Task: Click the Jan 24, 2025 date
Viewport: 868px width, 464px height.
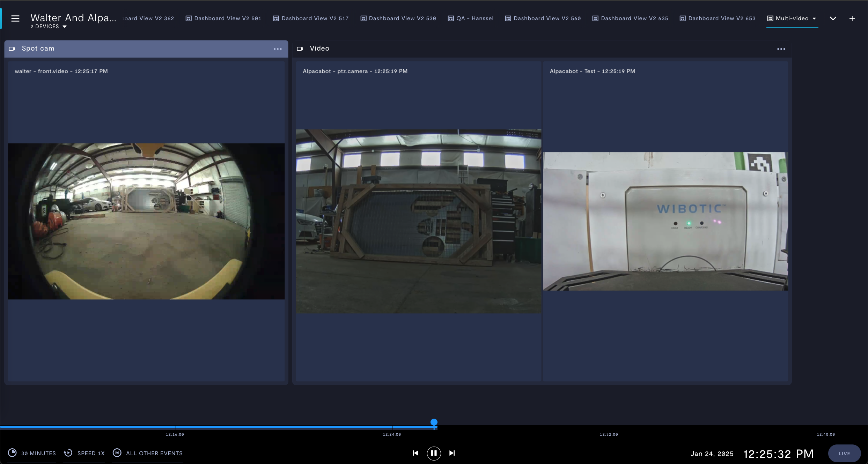Action: 712,454
